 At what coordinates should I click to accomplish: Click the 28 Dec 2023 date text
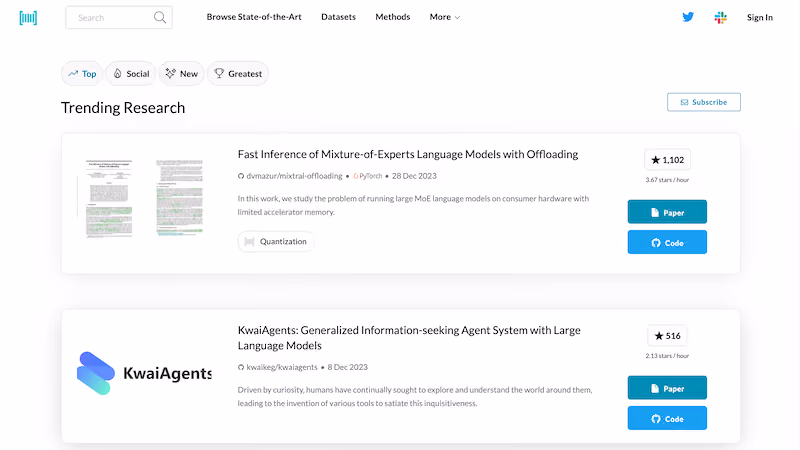tap(414, 176)
